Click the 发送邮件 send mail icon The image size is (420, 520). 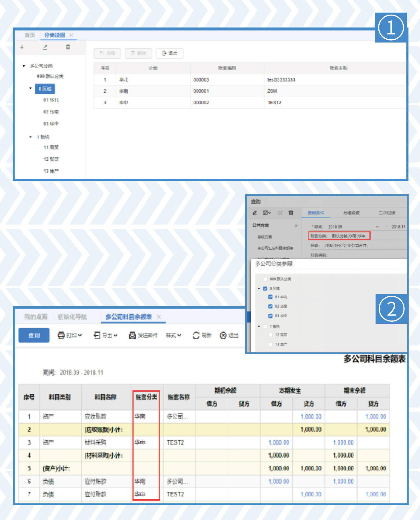coord(132,335)
